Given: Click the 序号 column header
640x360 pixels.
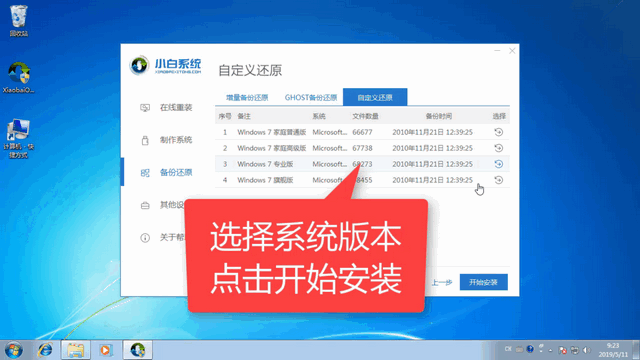Looking at the screenshot, I should (x=225, y=116).
